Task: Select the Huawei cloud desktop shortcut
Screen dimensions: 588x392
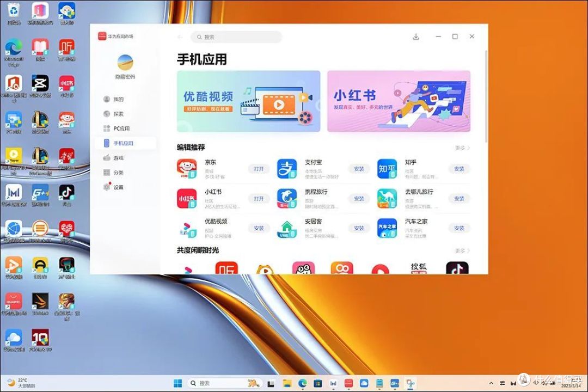Action: tap(14, 340)
